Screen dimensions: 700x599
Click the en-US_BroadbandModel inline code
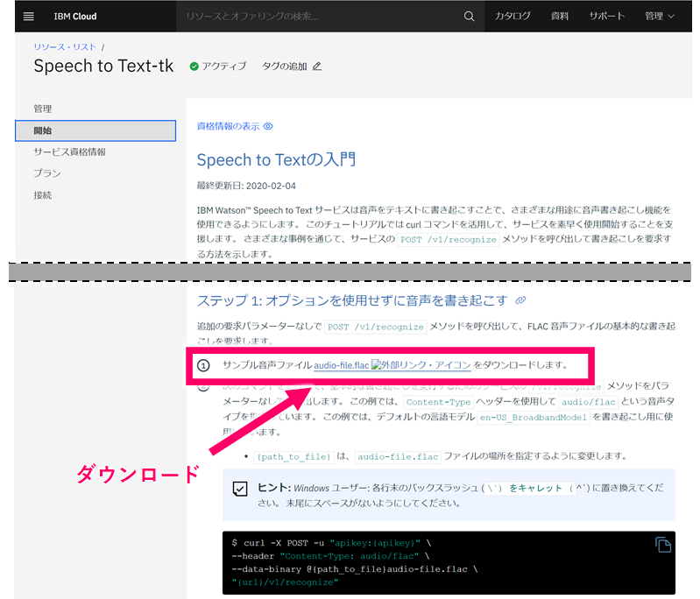(533, 418)
